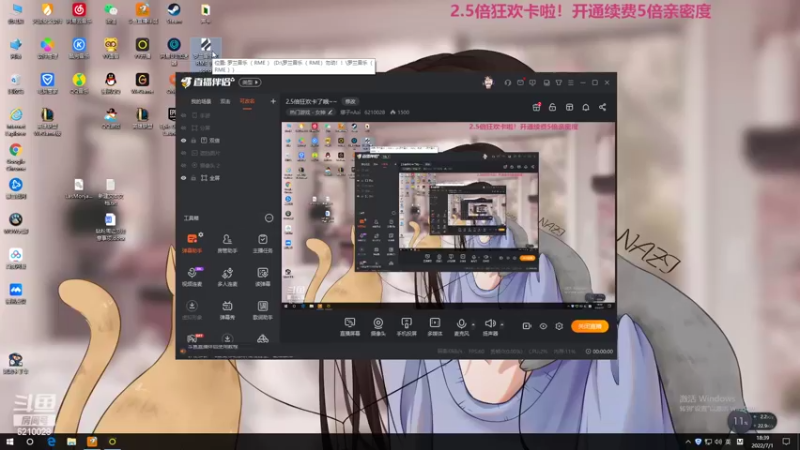Click the 麦克风 microphone icon

click(461, 323)
